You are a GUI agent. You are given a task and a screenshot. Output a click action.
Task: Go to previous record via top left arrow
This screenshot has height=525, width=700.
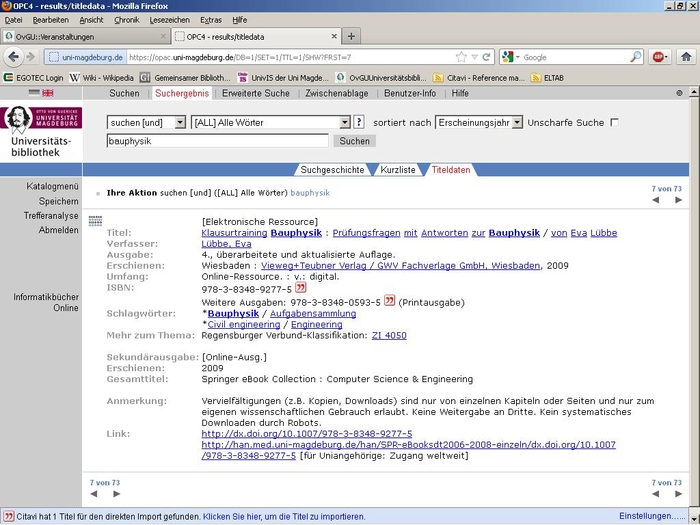655,200
